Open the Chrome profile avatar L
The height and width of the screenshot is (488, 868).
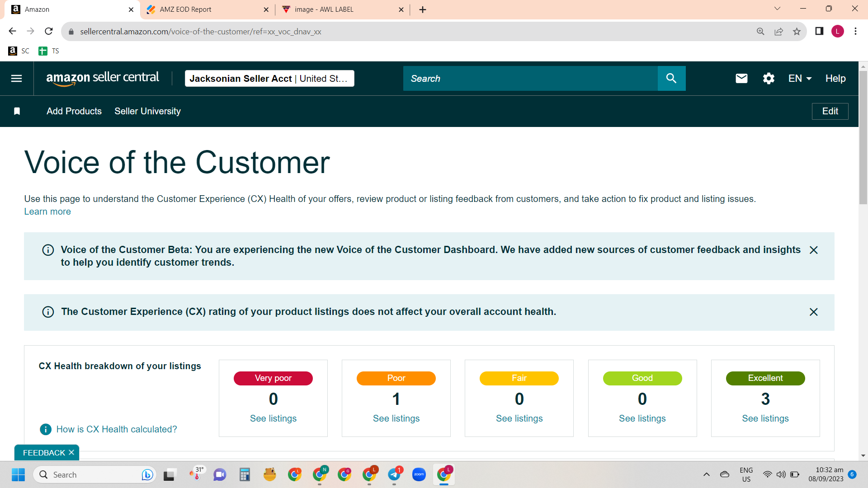coord(838,31)
